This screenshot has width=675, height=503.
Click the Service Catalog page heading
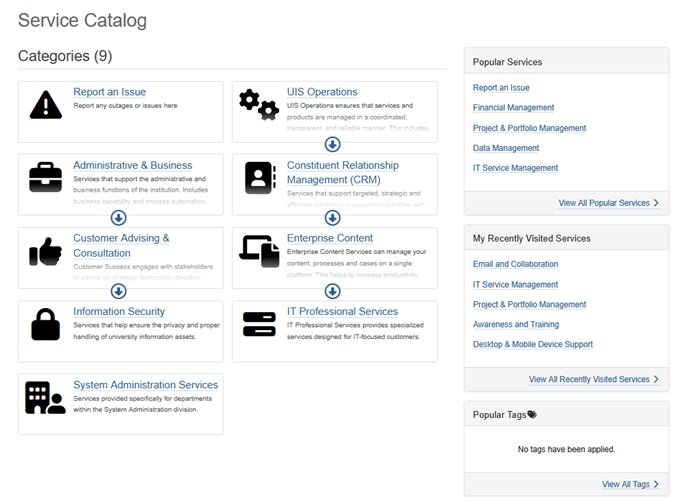pyautogui.click(x=83, y=20)
